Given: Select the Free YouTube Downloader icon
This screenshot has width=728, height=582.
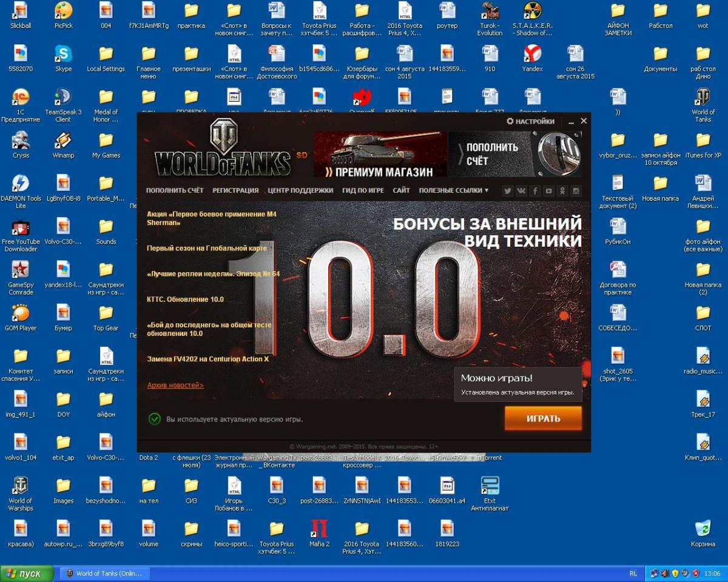Looking at the screenshot, I should coord(21,235).
